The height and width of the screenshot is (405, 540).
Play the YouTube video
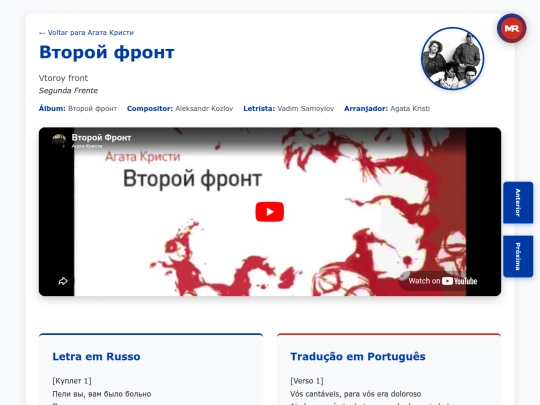click(270, 211)
